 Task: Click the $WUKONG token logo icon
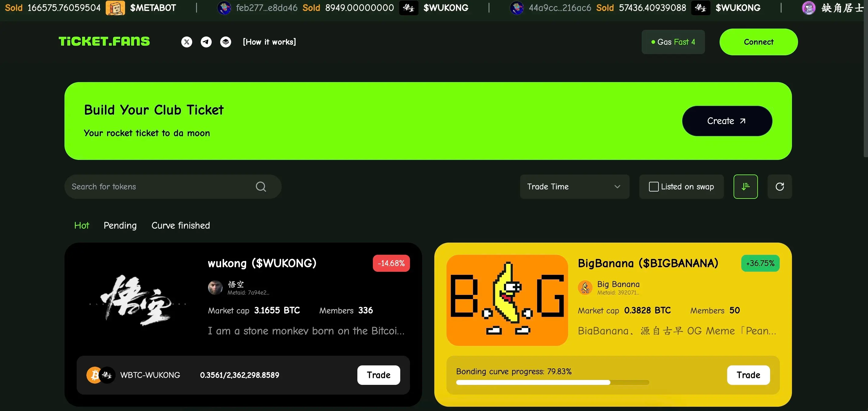pyautogui.click(x=410, y=8)
